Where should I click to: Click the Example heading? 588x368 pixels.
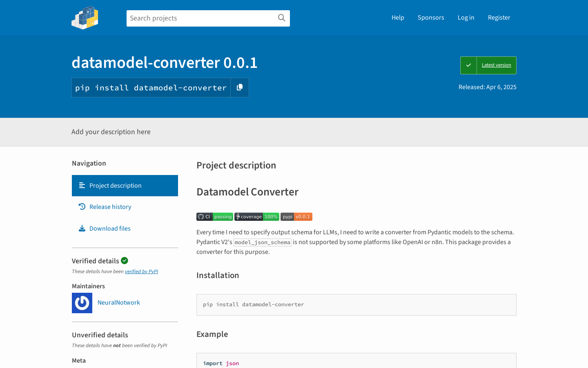tap(212, 334)
